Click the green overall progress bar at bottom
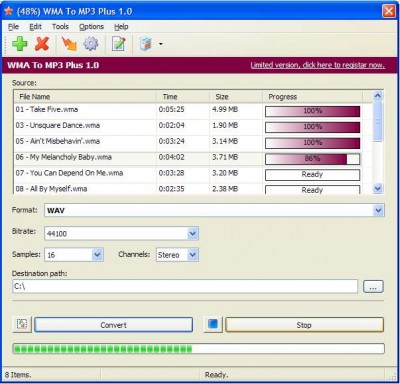Image resolution: width=400 pixels, height=384 pixels. tap(198, 349)
